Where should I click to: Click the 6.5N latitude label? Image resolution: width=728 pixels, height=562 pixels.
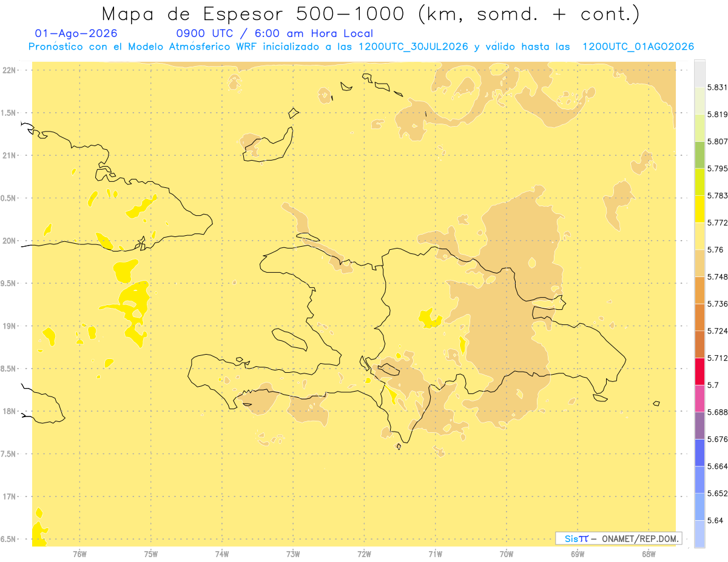[9, 540]
